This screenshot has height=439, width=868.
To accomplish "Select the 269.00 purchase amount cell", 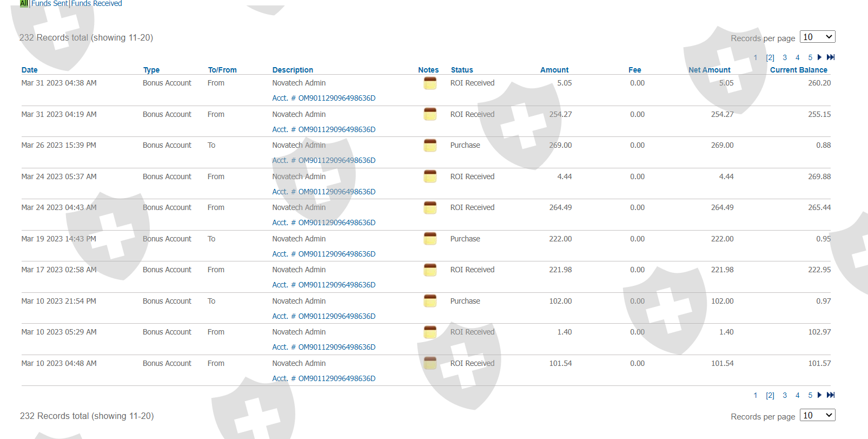I will point(560,145).
